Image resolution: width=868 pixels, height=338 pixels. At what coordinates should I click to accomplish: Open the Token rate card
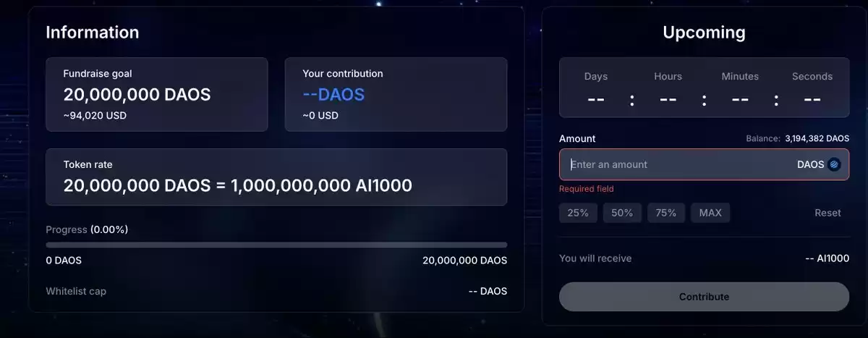click(276, 177)
